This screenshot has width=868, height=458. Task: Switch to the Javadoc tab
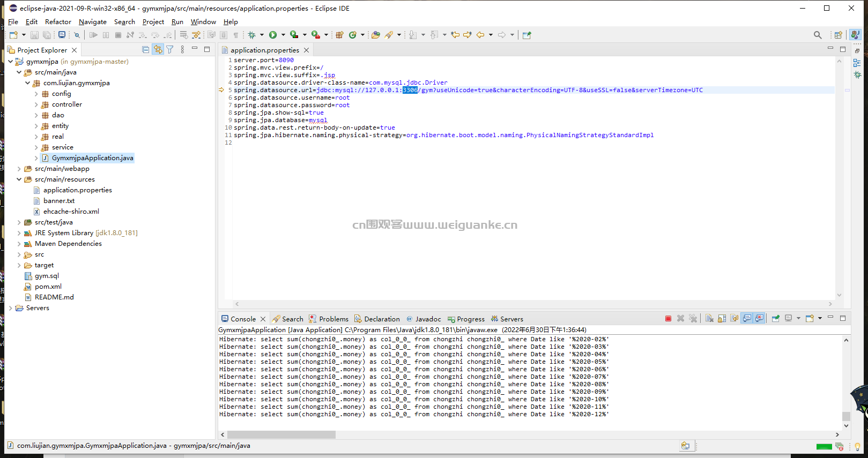tap(424, 319)
